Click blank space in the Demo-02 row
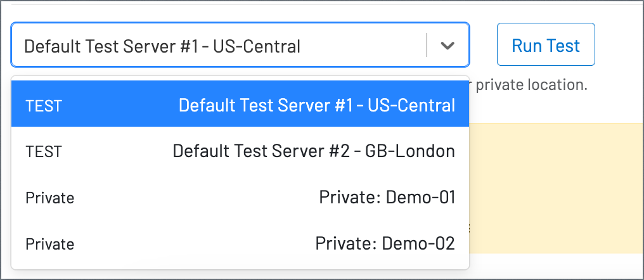This screenshot has width=644, height=280. (194, 243)
